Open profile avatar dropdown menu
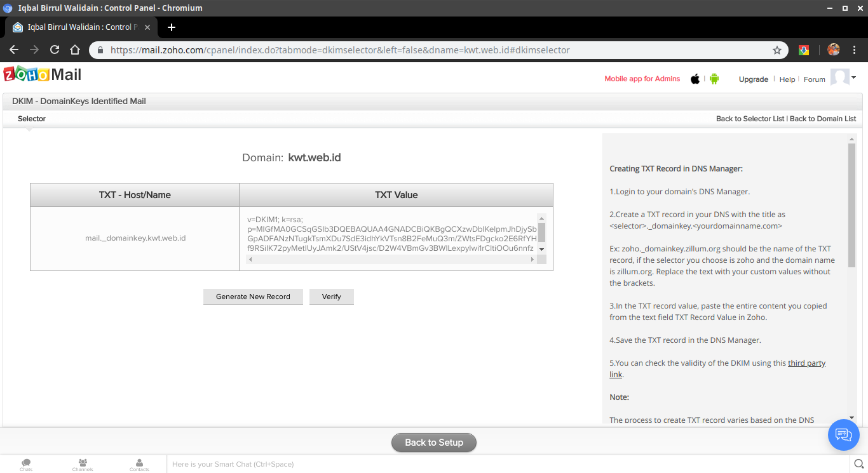This screenshot has height=473, width=868. (844, 77)
